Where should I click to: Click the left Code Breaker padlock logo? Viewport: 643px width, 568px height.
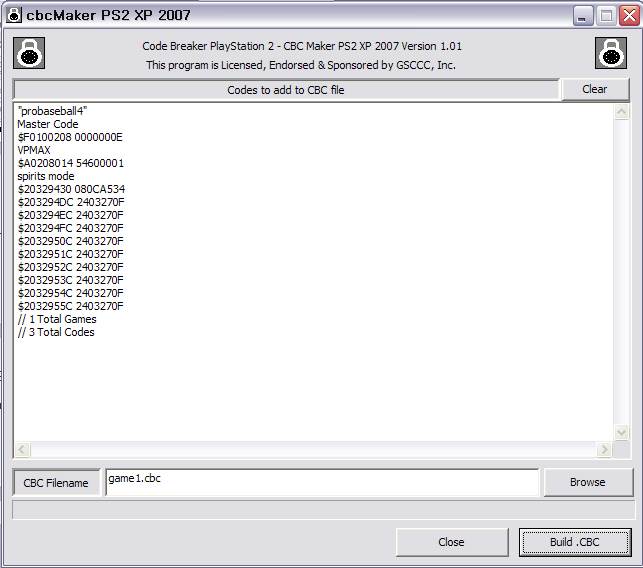click(29, 53)
